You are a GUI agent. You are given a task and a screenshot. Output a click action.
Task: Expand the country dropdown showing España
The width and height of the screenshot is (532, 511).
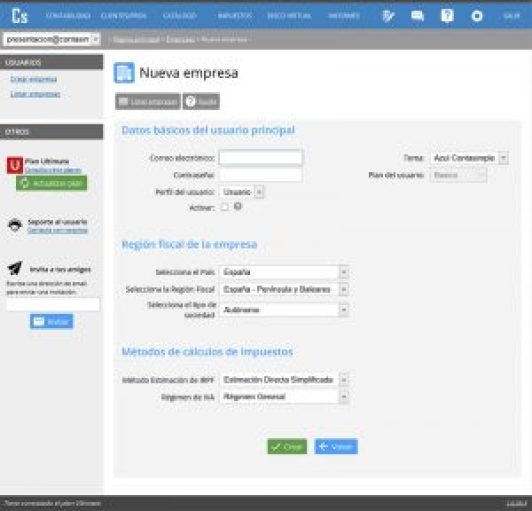tap(284, 272)
